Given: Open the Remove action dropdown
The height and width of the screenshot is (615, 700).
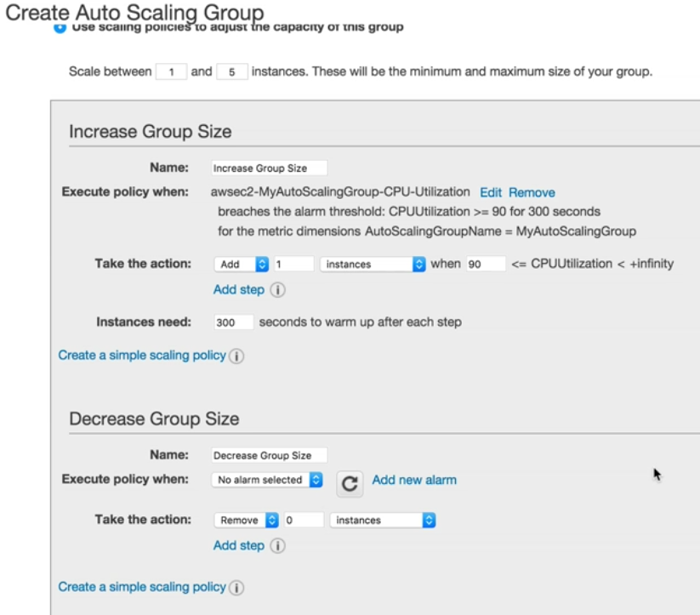Looking at the screenshot, I should [247, 521].
